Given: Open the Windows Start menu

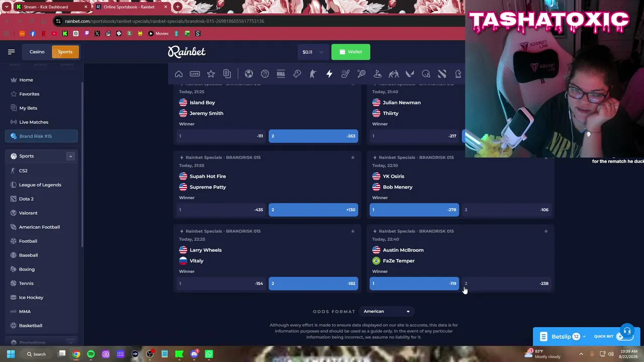Looking at the screenshot, I should pos(11,354).
